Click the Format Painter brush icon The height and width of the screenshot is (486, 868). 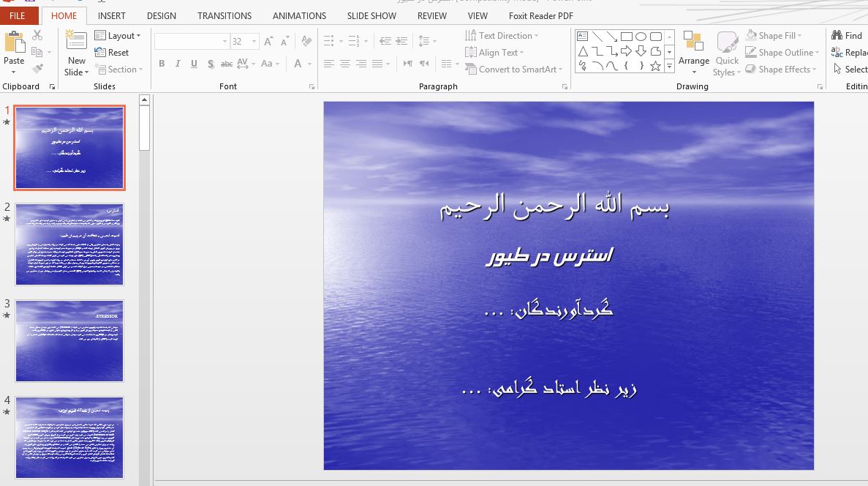click(37, 69)
